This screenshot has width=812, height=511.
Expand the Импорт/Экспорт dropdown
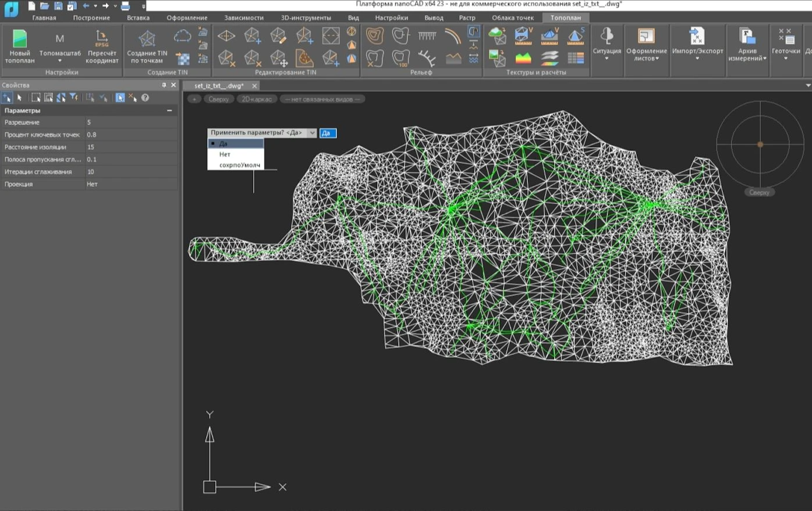697,58
